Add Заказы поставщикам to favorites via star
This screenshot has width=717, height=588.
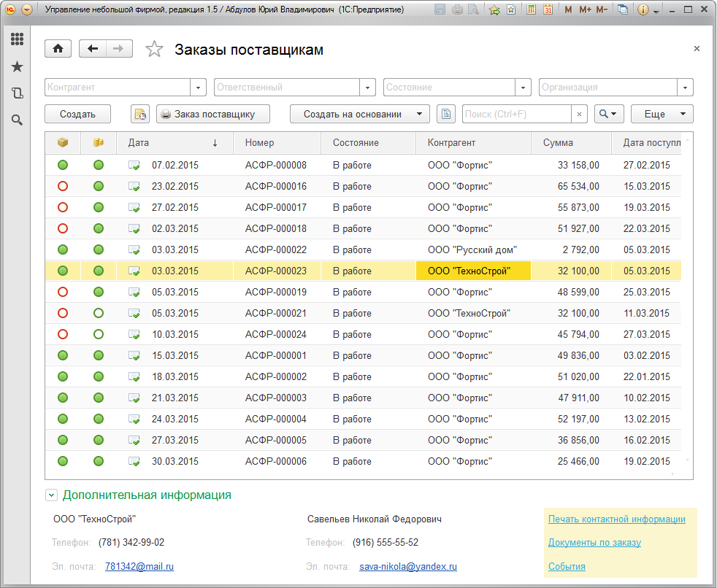tap(154, 50)
